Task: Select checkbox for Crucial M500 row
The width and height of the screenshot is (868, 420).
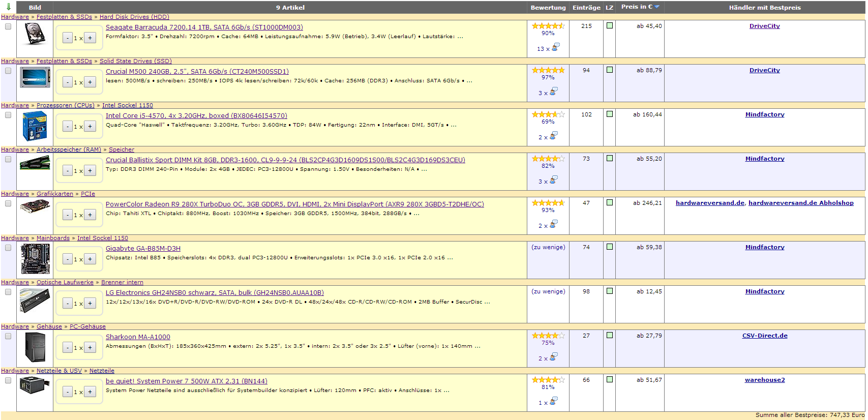Action: click(8, 71)
